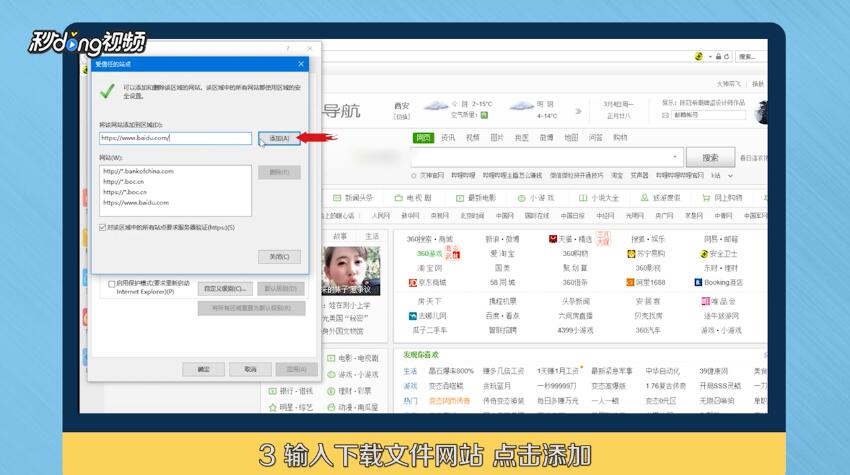Viewport: 850px width, 475px height.
Task: Select the 购物 search tab
Action: tap(620, 138)
